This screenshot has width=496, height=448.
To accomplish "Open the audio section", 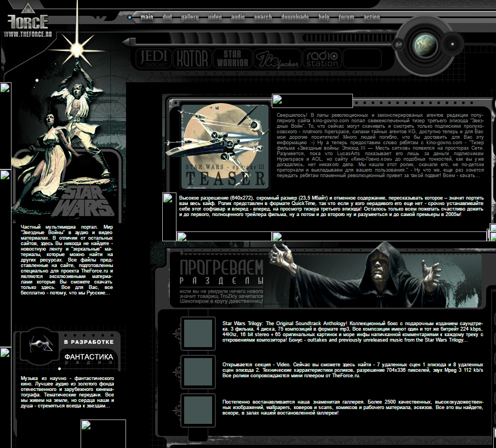I will [238, 17].
